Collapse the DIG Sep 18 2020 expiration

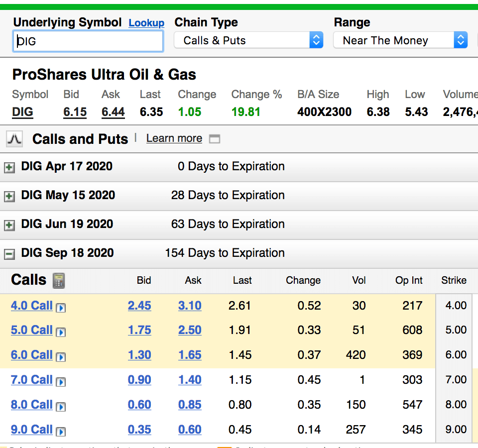[9, 254]
